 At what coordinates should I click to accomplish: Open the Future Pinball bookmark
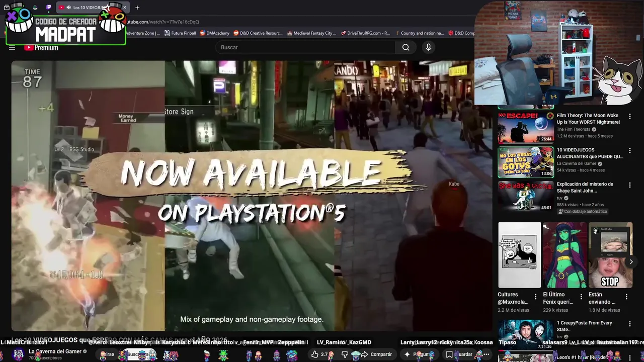[x=180, y=33]
